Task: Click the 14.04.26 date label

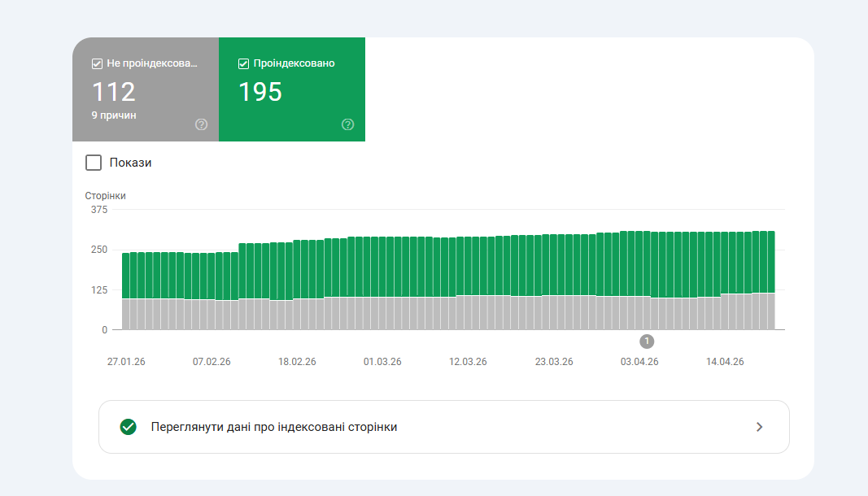Action: point(725,362)
